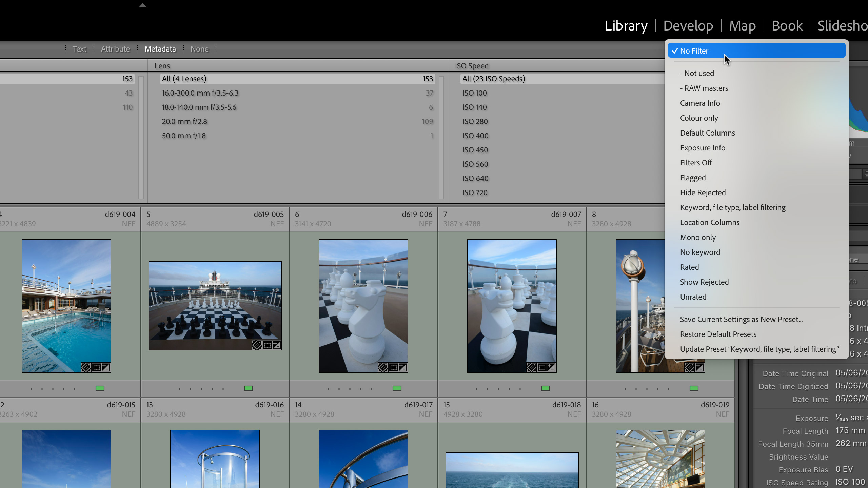Click keyword tag badge on d619-007 thumbnail
Image resolution: width=868 pixels, height=488 pixels.
tap(531, 367)
